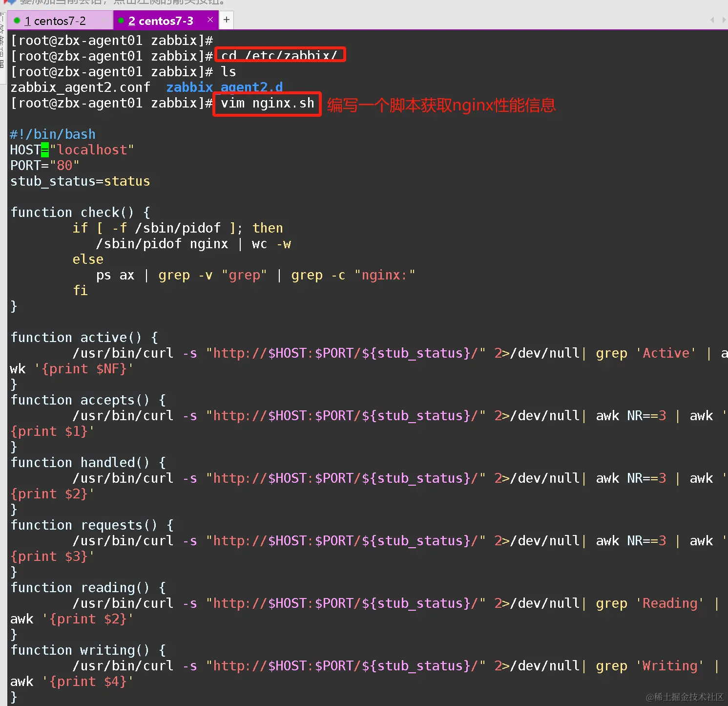Click the 'fi' keyword

click(80, 291)
